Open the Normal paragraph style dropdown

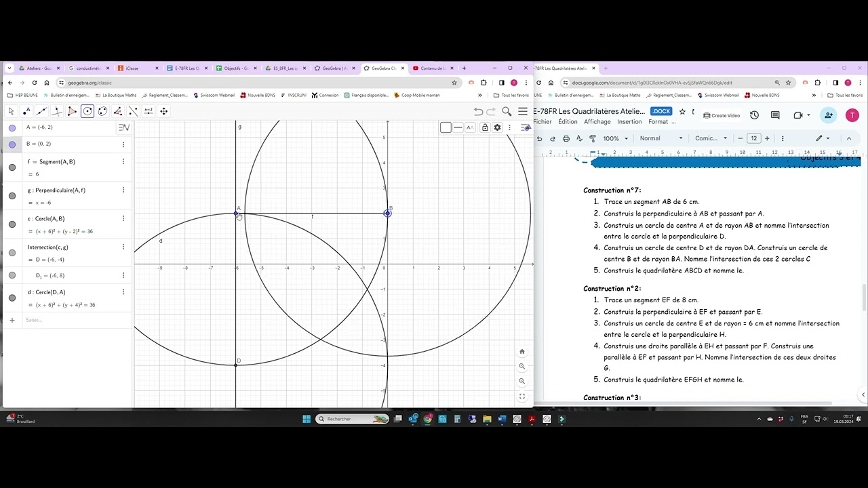point(661,138)
